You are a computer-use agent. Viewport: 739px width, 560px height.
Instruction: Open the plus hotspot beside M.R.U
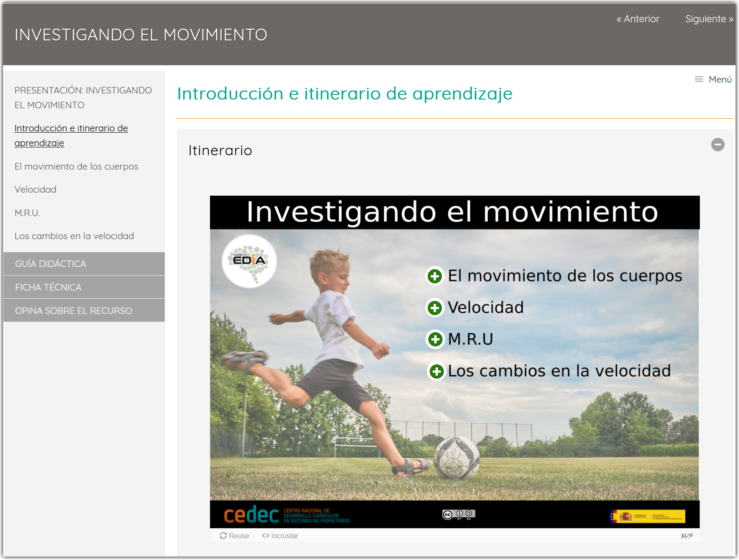click(x=435, y=339)
